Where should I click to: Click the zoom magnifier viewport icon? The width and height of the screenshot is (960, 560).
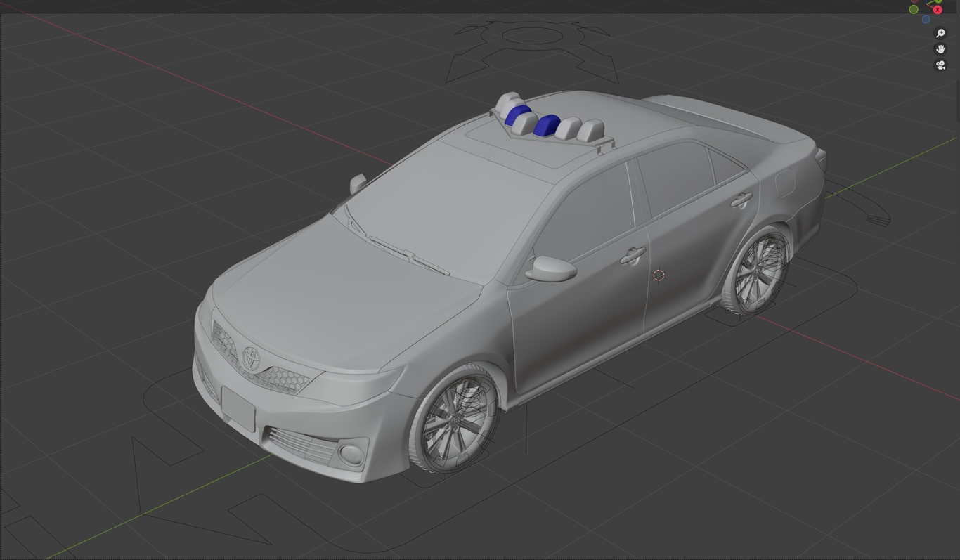point(940,33)
